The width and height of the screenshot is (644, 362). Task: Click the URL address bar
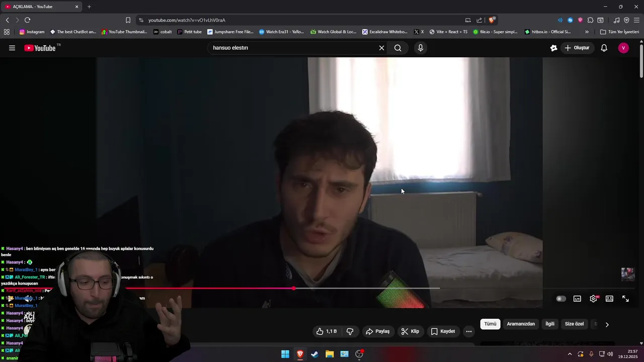(302, 20)
